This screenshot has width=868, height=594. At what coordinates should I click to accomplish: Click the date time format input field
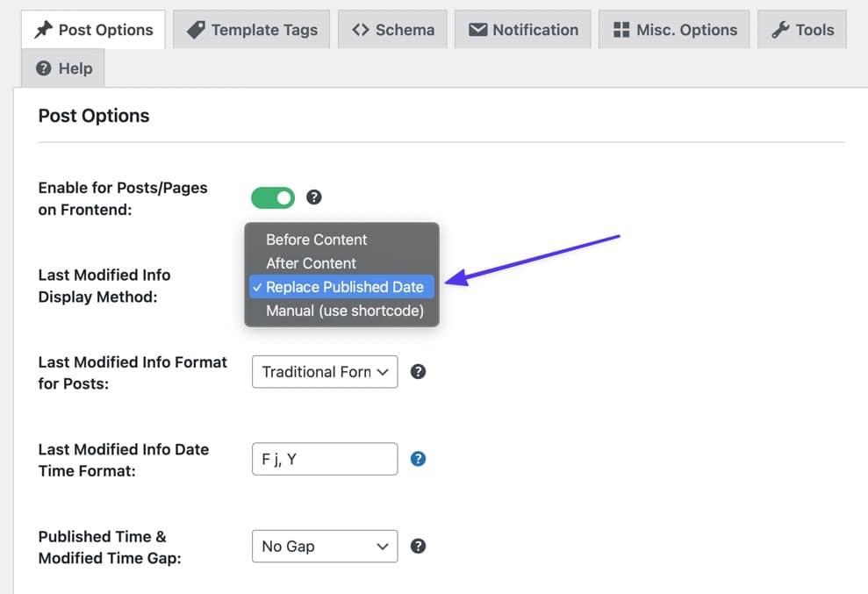click(325, 458)
